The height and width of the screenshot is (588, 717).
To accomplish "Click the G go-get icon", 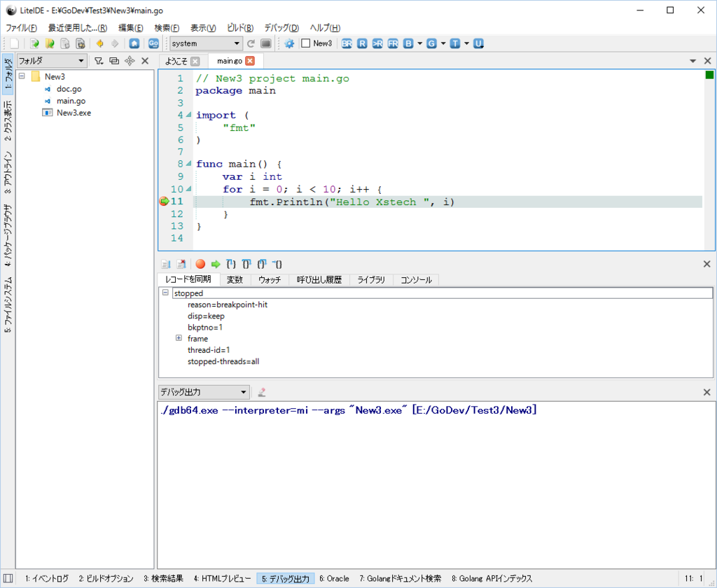I will 431,43.
